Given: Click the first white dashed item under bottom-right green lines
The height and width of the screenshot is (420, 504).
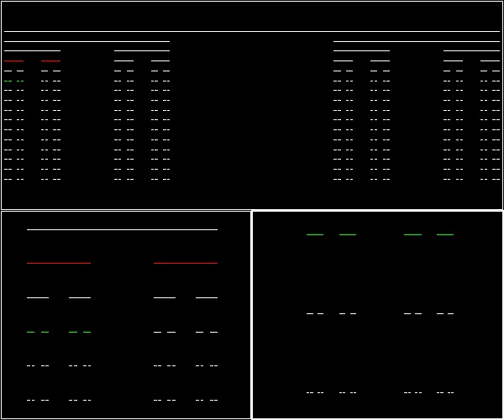Looking at the screenshot, I should [x=315, y=313].
